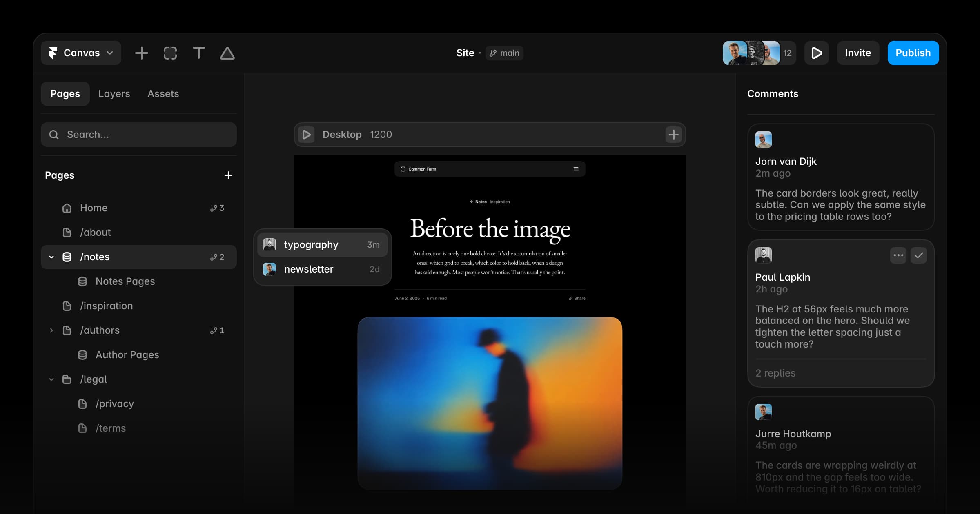980x514 pixels.
Task: Collapse the /legal folder
Action: pyautogui.click(x=51, y=379)
